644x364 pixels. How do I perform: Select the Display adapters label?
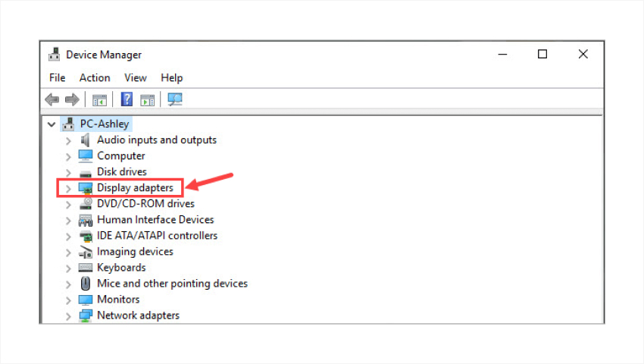[x=135, y=188]
